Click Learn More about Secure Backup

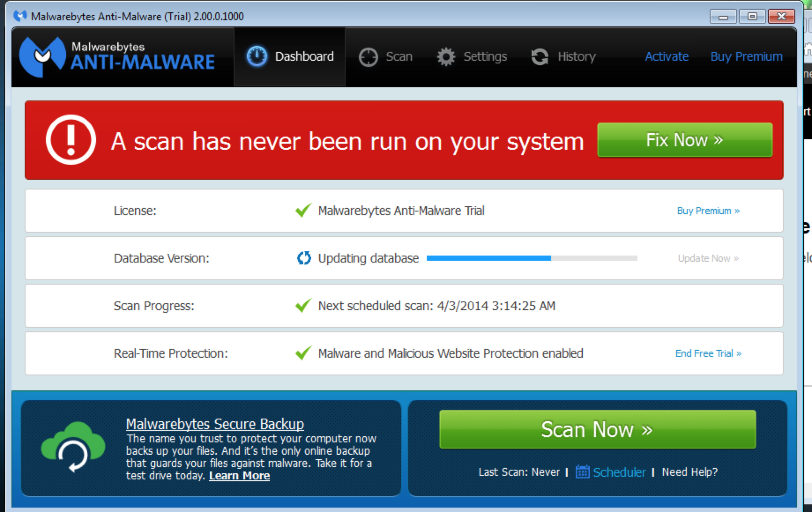click(x=239, y=476)
